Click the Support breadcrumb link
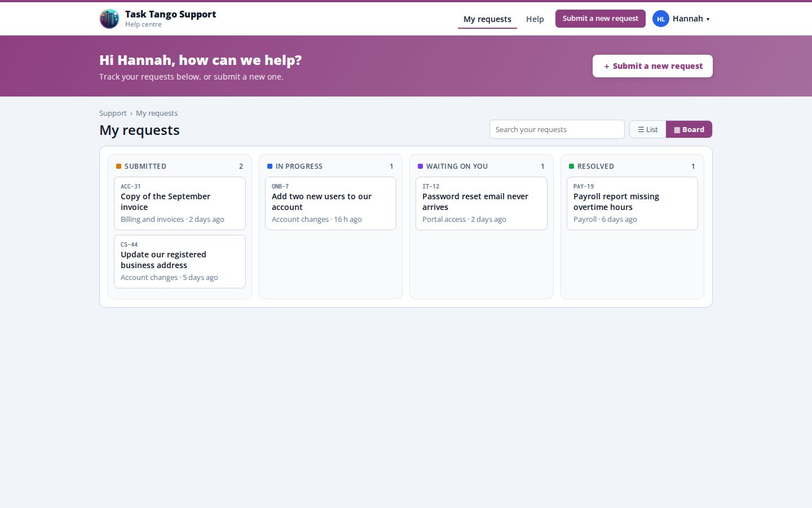812x508 pixels. tap(113, 113)
